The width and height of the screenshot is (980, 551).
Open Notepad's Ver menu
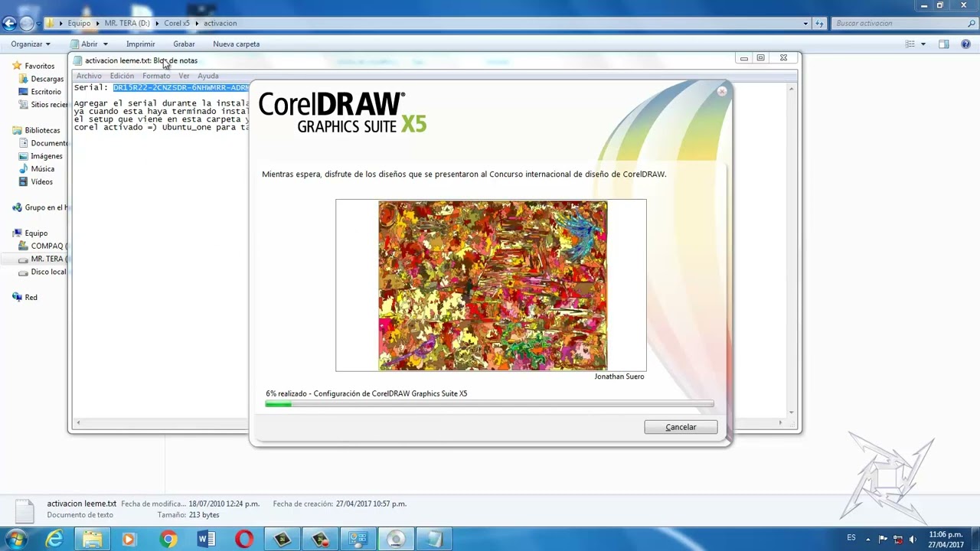[x=184, y=76]
